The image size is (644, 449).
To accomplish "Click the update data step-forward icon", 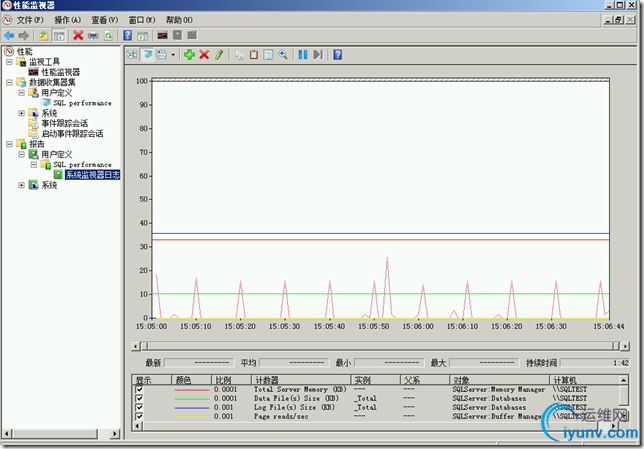I will tap(318, 55).
